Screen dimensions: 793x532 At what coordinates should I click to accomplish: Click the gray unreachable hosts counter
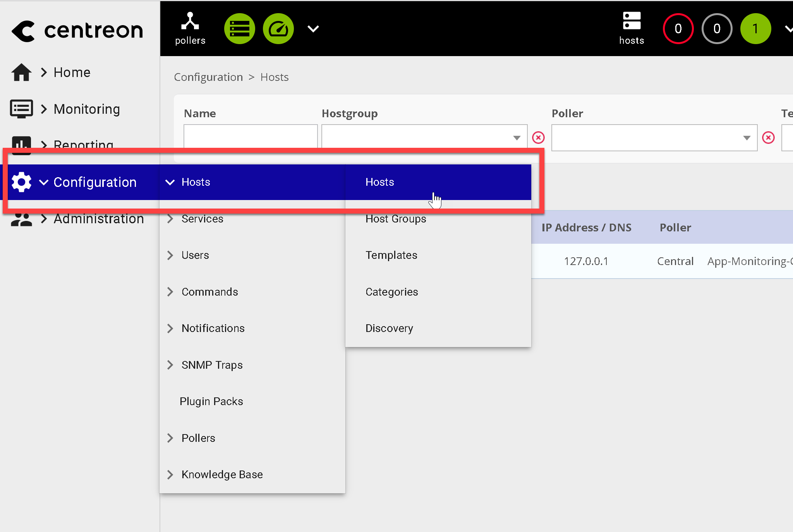click(717, 29)
